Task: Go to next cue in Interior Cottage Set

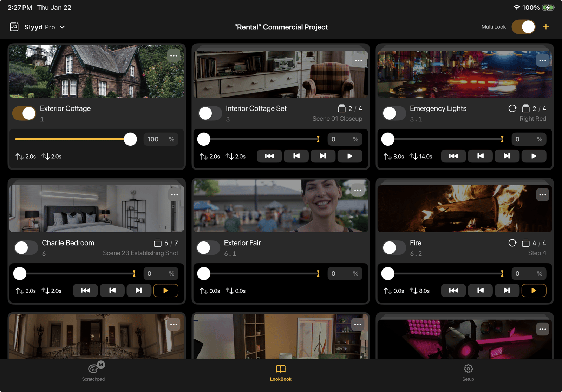Action: coord(323,156)
